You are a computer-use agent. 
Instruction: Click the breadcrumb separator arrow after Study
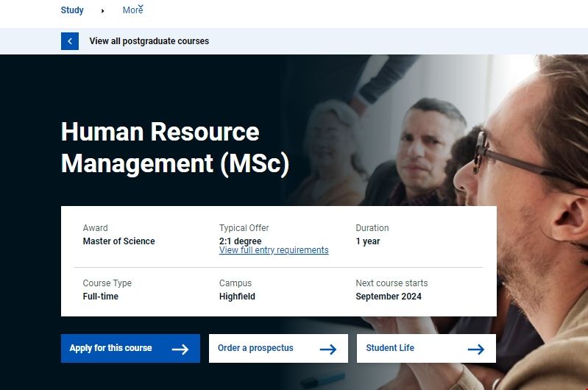[102, 11]
